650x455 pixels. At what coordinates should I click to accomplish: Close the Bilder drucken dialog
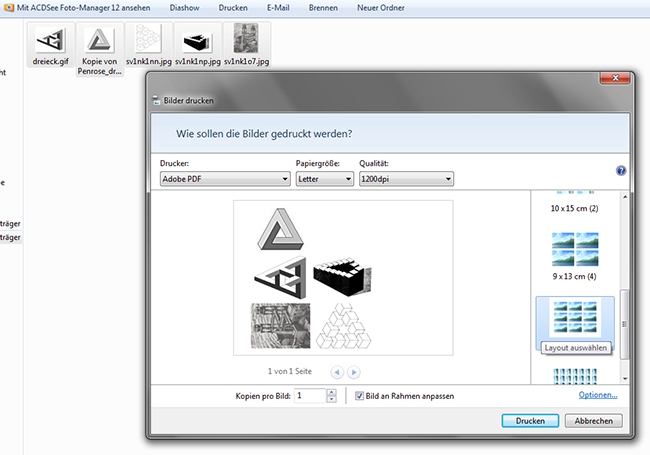point(615,78)
